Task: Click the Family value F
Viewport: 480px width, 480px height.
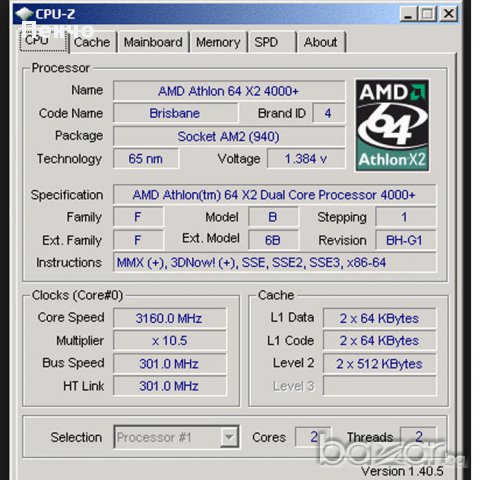Action: pyautogui.click(x=138, y=217)
